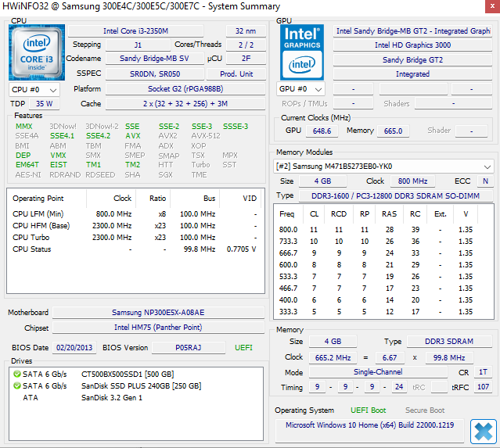Viewport: 500px width, 448px height.
Task: Close window using red title bar X
Action: [492, 6]
